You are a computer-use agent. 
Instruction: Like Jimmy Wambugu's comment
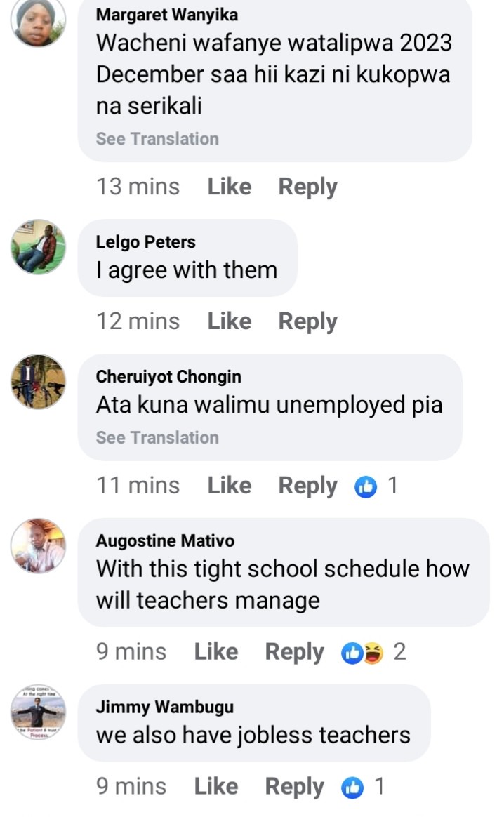tap(215, 786)
